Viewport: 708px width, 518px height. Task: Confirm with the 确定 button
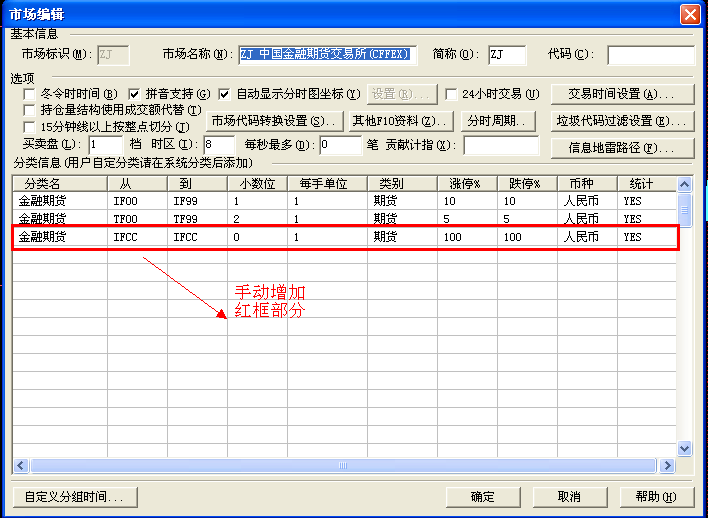click(x=483, y=496)
